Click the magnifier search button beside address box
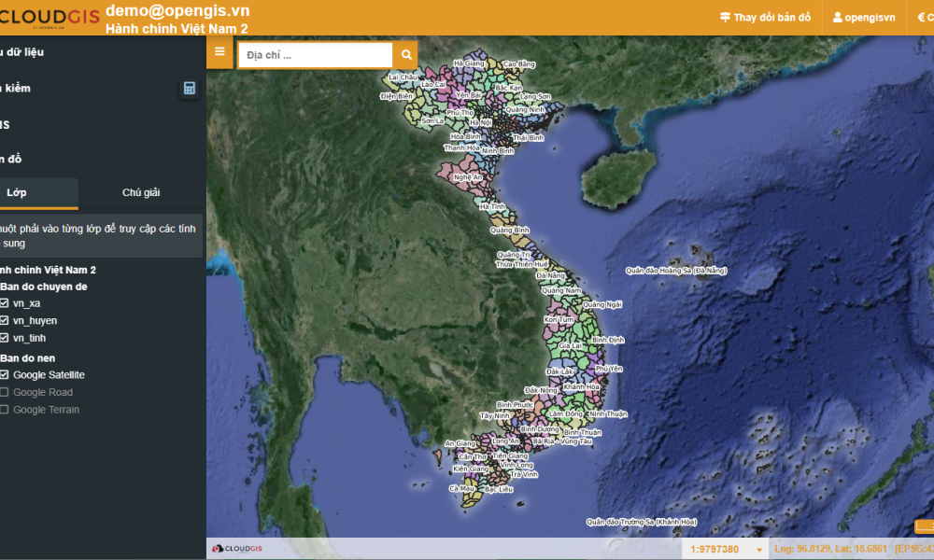Image resolution: width=934 pixels, height=560 pixels. click(406, 55)
